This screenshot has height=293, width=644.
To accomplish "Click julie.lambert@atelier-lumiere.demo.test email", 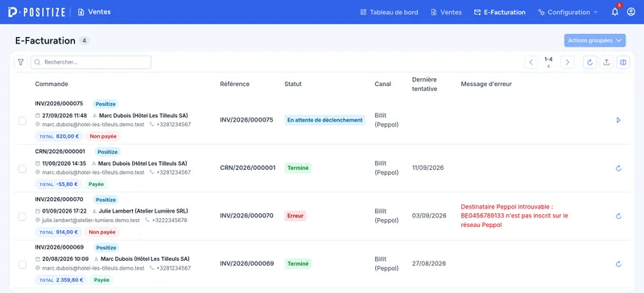I will pyautogui.click(x=91, y=221).
